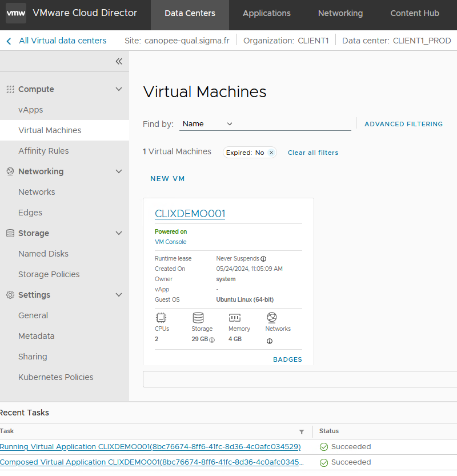The height and width of the screenshot is (476, 457).
Task: Click the info icon under Networks
Action: [270, 341]
